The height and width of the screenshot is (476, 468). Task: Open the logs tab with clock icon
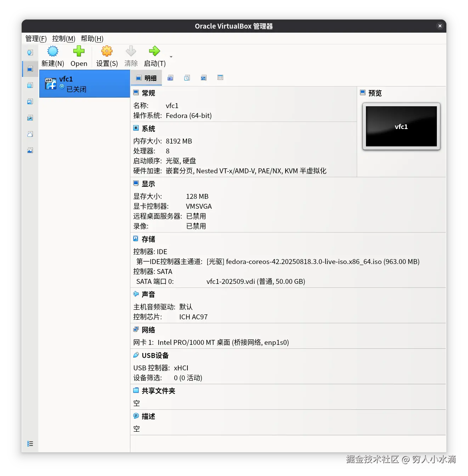pos(187,78)
